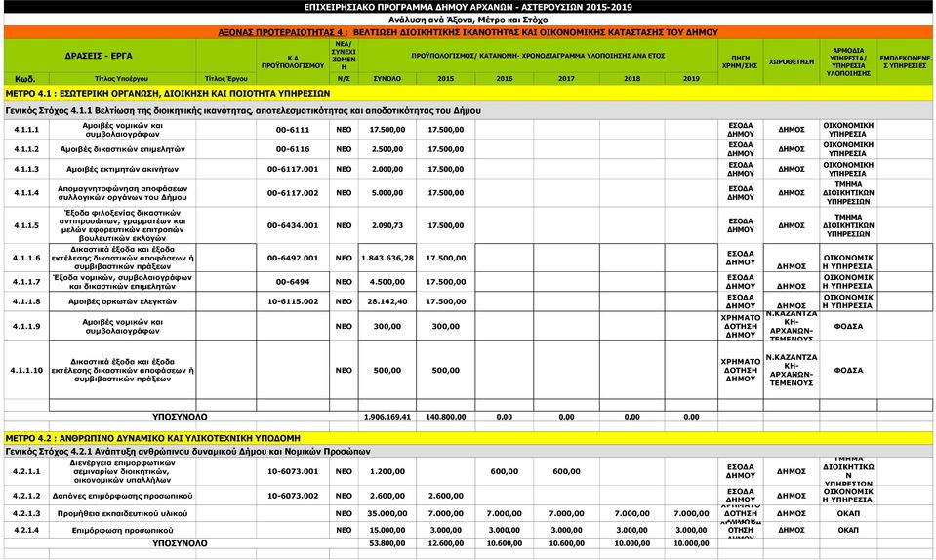Click the total amount '35.000,00'
This screenshot has height=560, width=936.
[387, 513]
